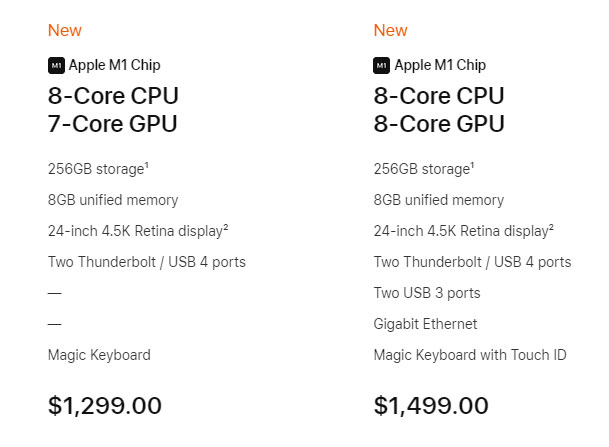Click the 7-Core GPU heading
This screenshot has width=609, height=447.
pos(112,124)
